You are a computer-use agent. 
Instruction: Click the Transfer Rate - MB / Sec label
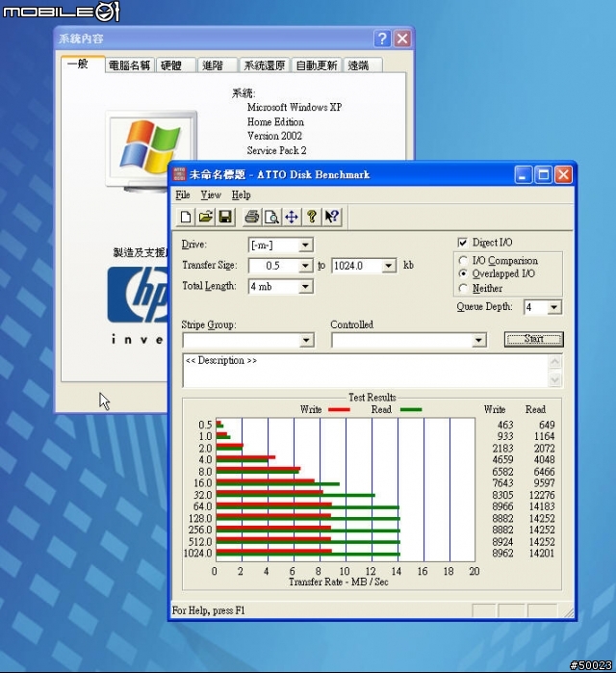click(339, 582)
